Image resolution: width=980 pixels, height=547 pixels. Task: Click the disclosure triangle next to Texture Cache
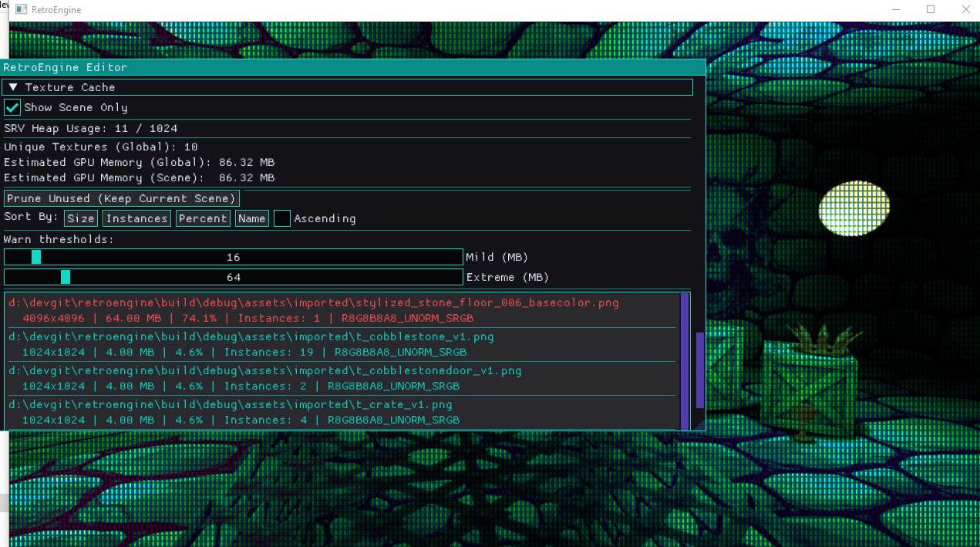[x=13, y=87]
